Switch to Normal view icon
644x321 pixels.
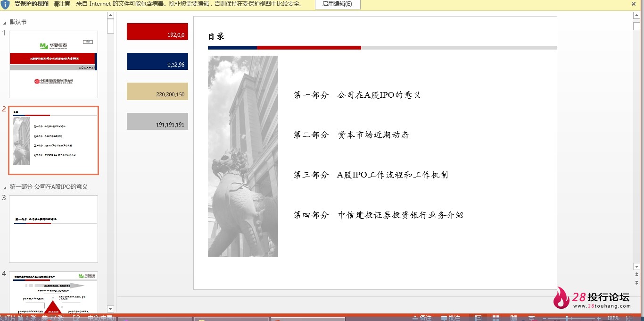click(478, 318)
